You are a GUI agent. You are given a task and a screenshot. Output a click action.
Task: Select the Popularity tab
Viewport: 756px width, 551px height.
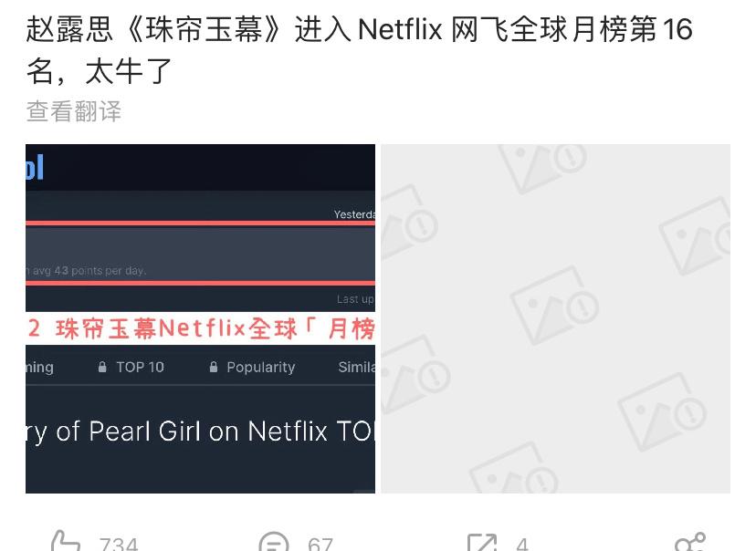pyautogui.click(x=261, y=367)
